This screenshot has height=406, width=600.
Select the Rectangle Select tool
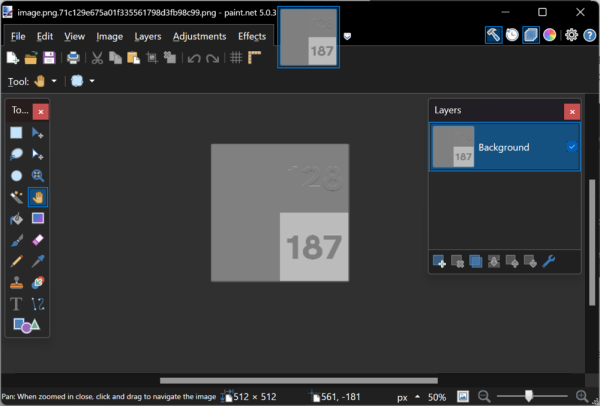[x=16, y=133]
